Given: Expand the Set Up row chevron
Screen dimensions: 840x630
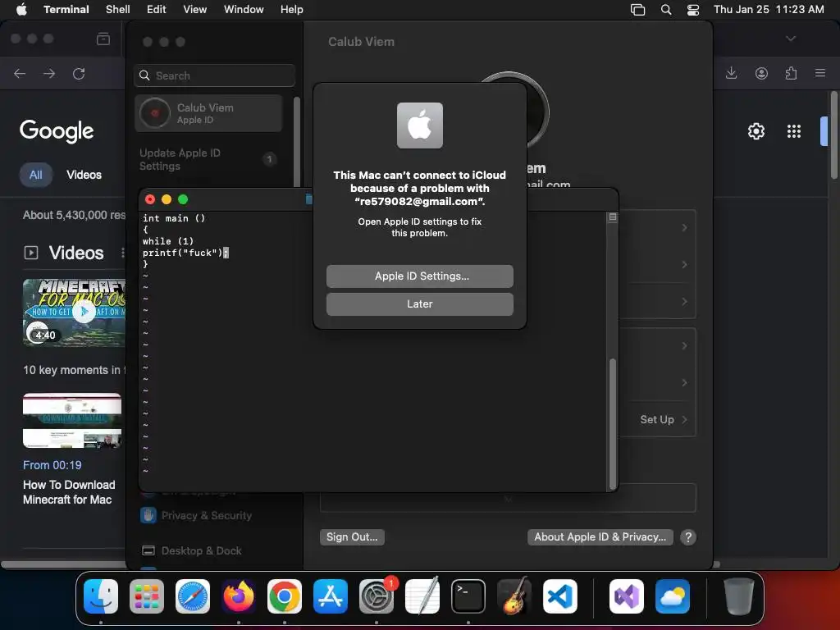Looking at the screenshot, I should (684, 419).
